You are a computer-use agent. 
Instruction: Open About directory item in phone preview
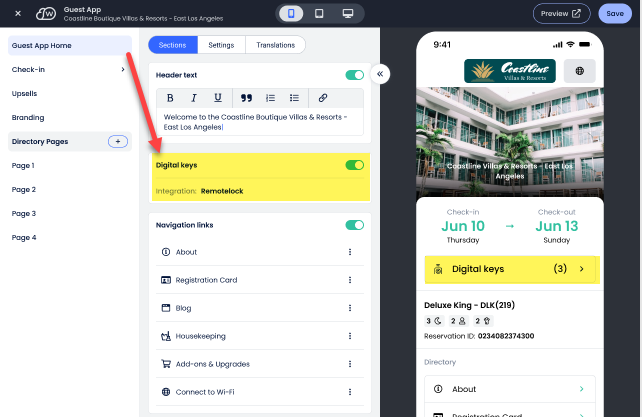click(x=510, y=389)
